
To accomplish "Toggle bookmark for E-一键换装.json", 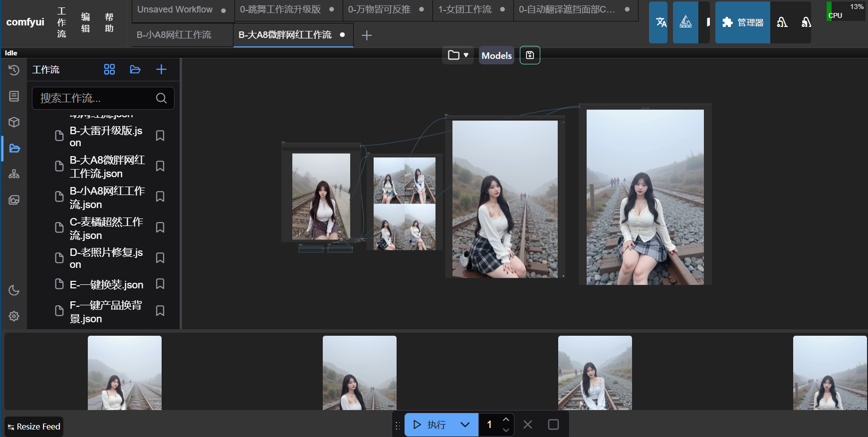I will pyautogui.click(x=160, y=284).
